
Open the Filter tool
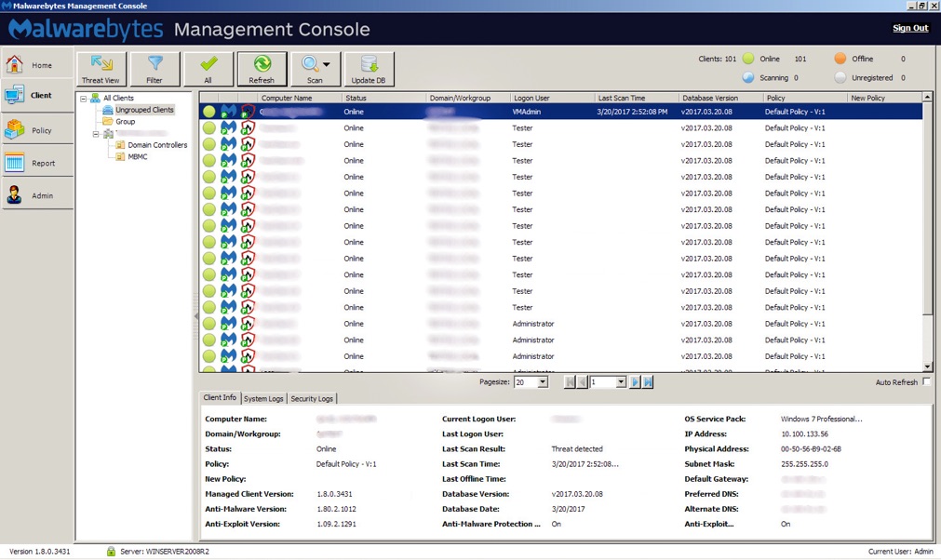pyautogui.click(x=155, y=68)
